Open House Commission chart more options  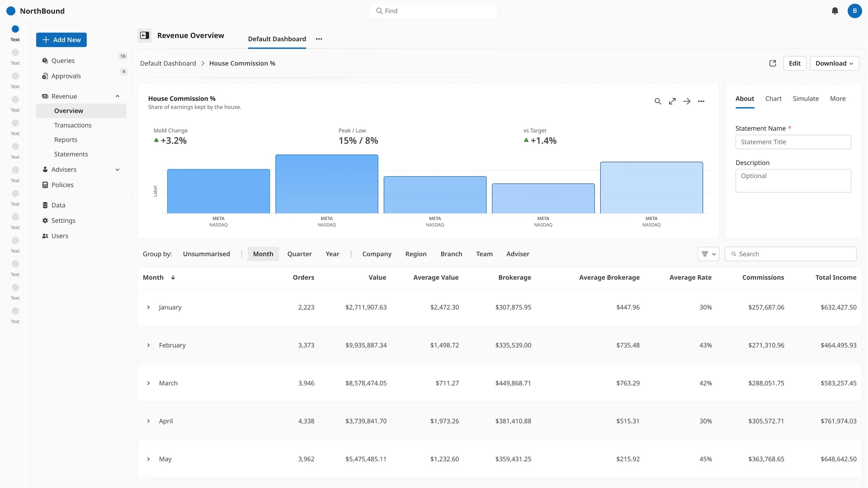(701, 101)
